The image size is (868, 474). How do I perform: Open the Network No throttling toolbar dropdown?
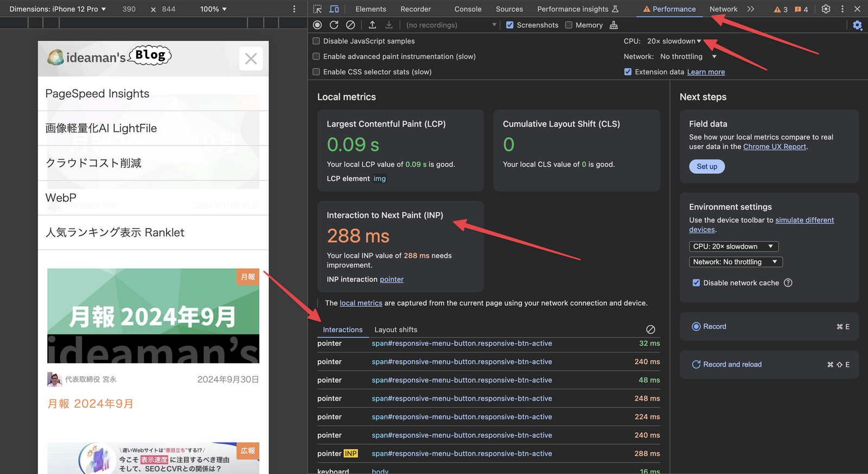pyautogui.click(x=688, y=56)
